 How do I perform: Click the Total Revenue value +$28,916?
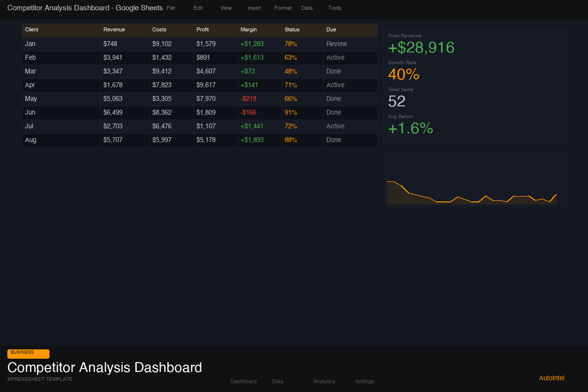421,48
